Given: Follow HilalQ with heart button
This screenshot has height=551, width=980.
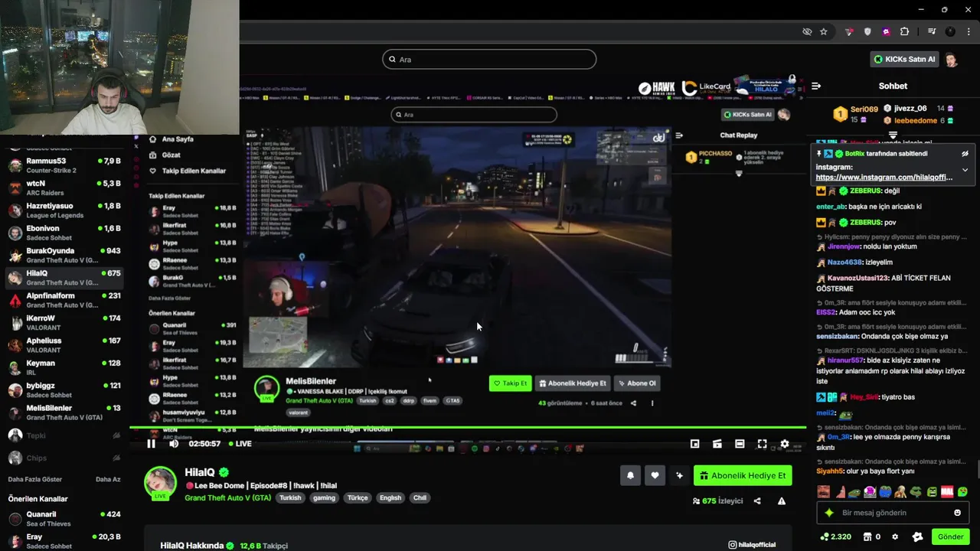Looking at the screenshot, I should [x=655, y=475].
